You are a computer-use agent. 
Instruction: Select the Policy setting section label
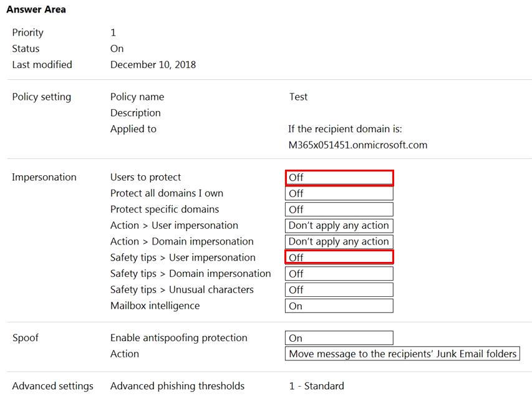[41, 97]
